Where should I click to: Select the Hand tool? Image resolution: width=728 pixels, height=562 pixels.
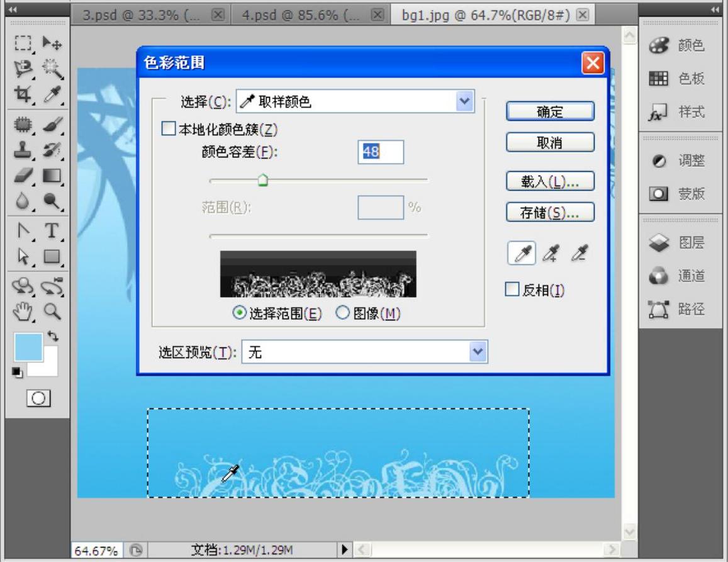[23, 310]
